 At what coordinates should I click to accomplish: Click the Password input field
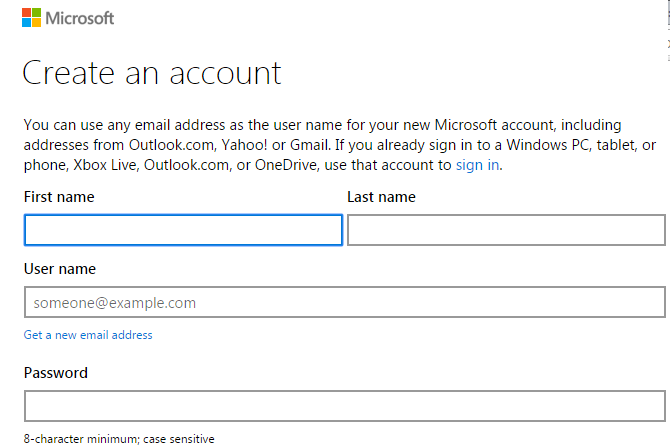click(345, 406)
